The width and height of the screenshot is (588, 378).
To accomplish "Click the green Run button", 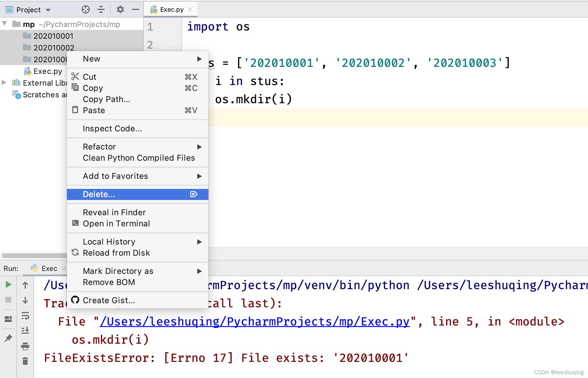I will coord(8,284).
